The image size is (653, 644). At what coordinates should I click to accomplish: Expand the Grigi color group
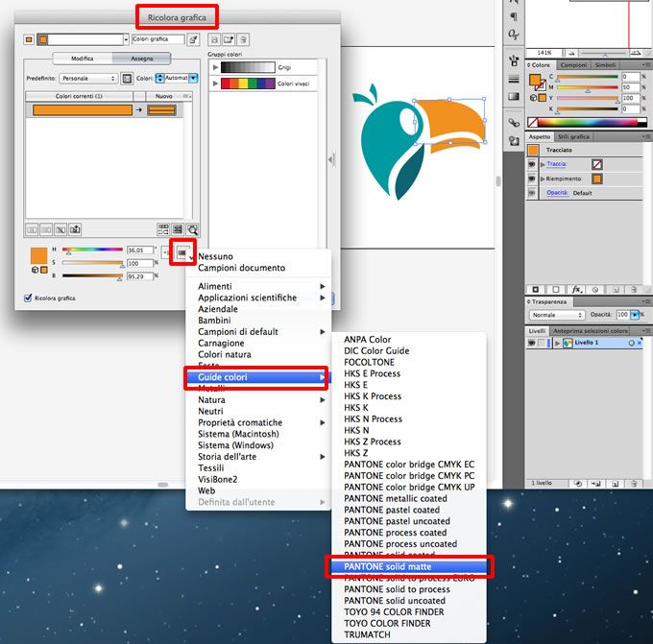(215, 67)
